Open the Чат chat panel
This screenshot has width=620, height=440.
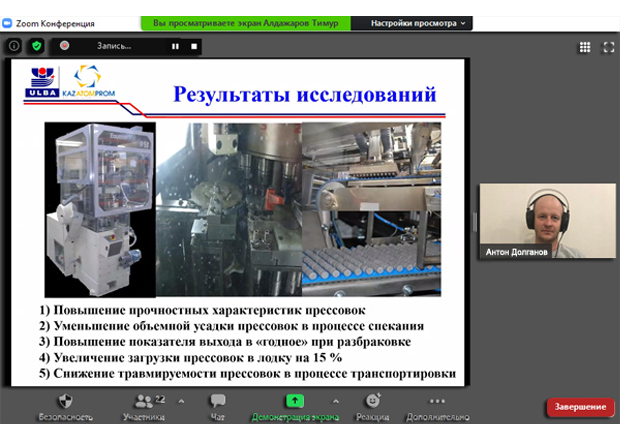pos(217,407)
